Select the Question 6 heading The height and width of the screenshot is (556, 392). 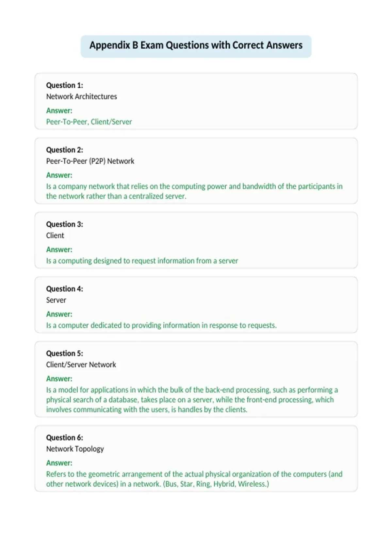pos(65,438)
